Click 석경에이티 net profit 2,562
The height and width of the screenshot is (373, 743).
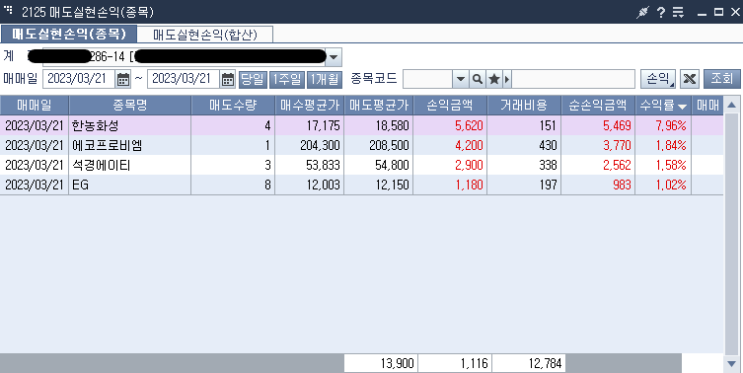point(617,165)
